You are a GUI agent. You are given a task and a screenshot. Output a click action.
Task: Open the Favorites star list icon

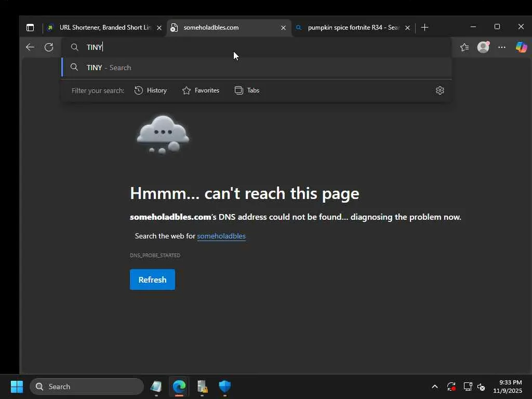tap(465, 47)
